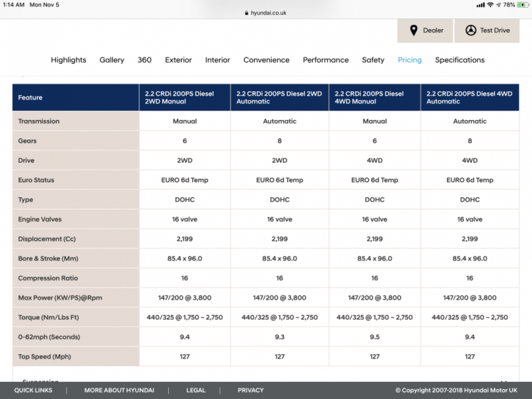The height and width of the screenshot is (399, 532).
Task: Tap the 1:14 AM clock in status bar
Action: (13, 5)
